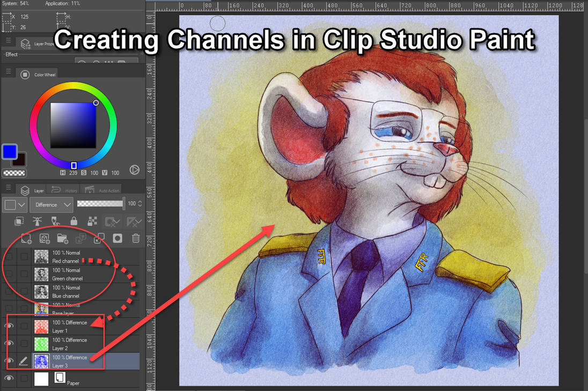Viewport: 588px width, 391px height.
Task: Open the opacity value stepper
Action: [139, 203]
